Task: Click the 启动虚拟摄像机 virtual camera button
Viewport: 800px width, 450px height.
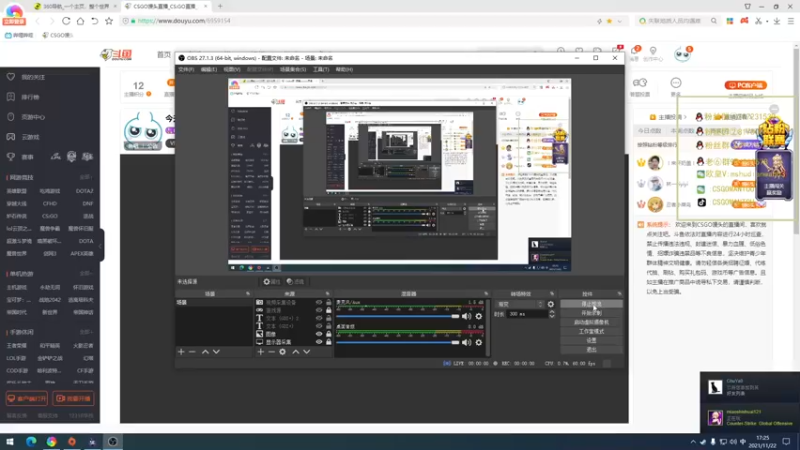Action: tap(591, 322)
